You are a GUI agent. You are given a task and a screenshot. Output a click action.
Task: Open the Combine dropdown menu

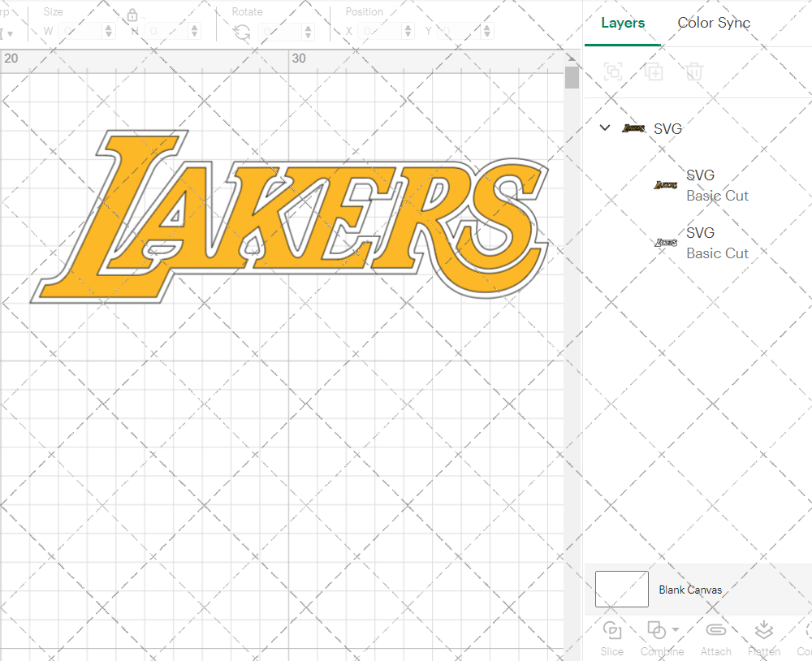[676, 630]
